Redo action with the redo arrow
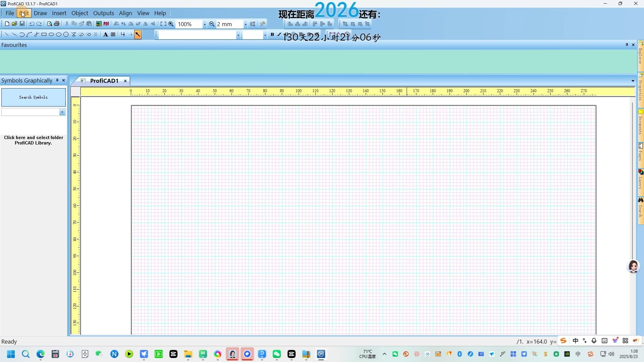The image size is (644, 362). (39, 24)
